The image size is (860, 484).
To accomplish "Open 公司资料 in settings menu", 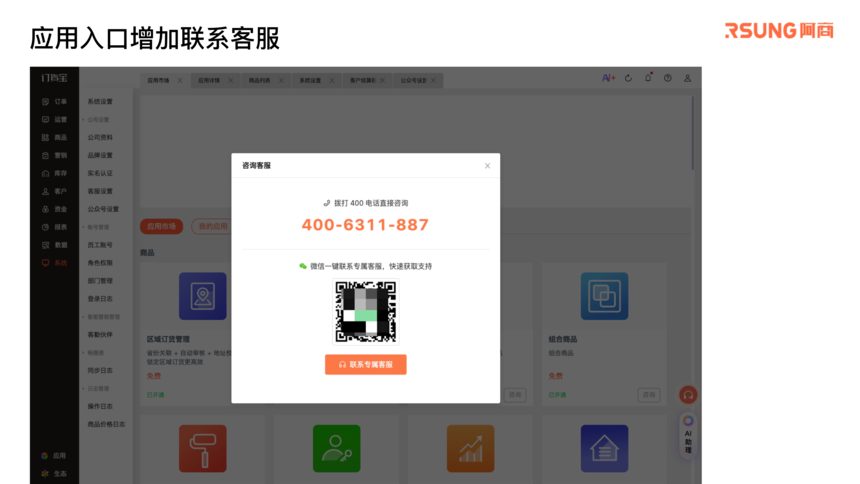I will point(100,138).
